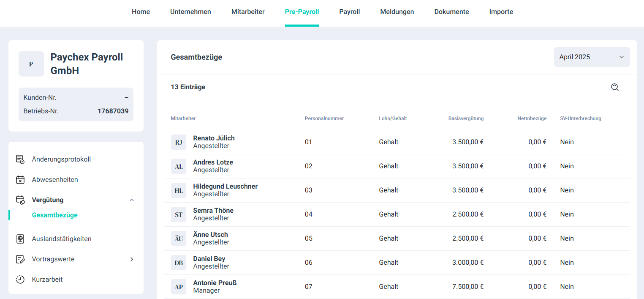Open Antonie Preuß manager row
This screenshot has height=299, width=644.
point(215,283)
